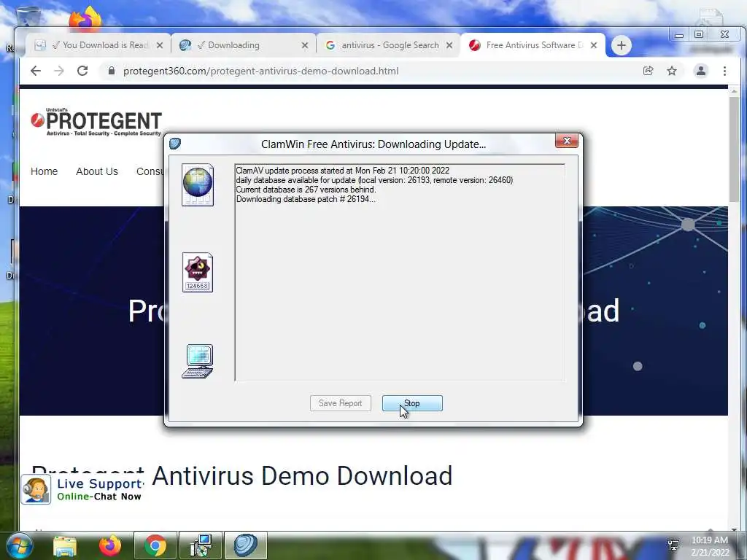Viewport: 747px width, 560px height.
Task: Click 'Downloading database patch # 26194...' line
Action: pos(306,199)
